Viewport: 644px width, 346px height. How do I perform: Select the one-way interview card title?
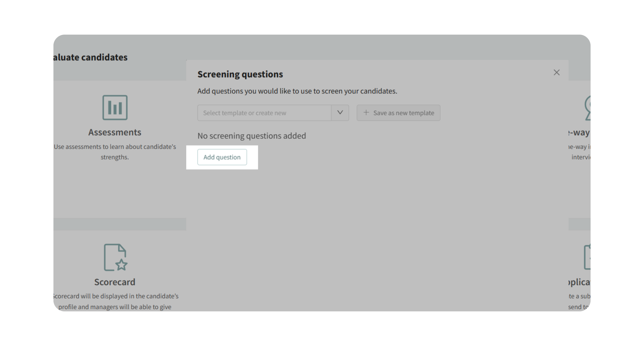pos(579,132)
